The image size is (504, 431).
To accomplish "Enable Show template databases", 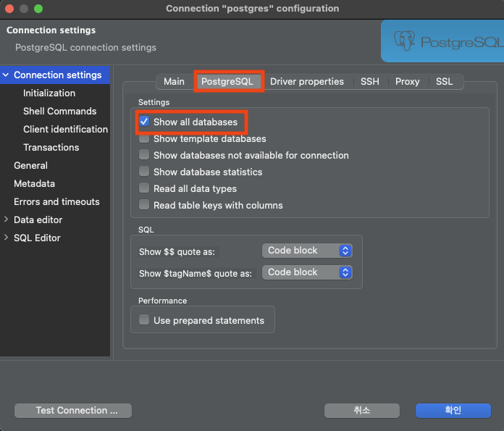I will [x=144, y=138].
